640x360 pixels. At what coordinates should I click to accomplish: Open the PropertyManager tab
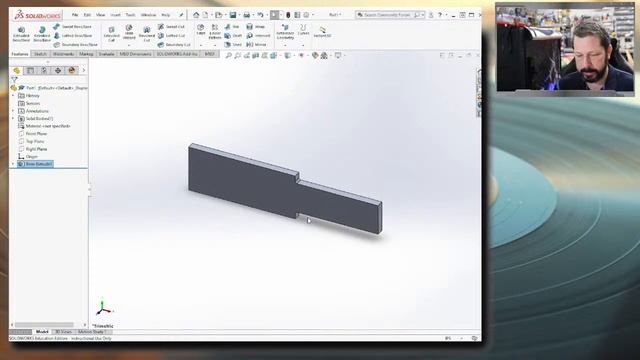coord(30,71)
